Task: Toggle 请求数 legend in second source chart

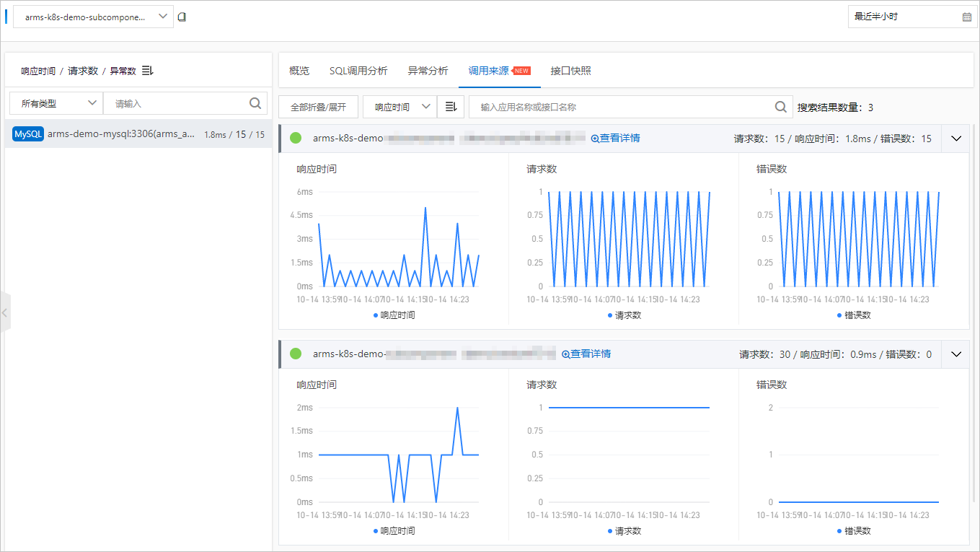Action: tap(624, 530)
